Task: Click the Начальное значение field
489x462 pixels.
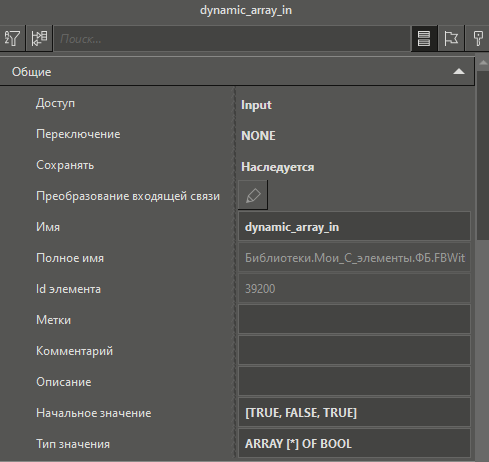Action: 354,412
